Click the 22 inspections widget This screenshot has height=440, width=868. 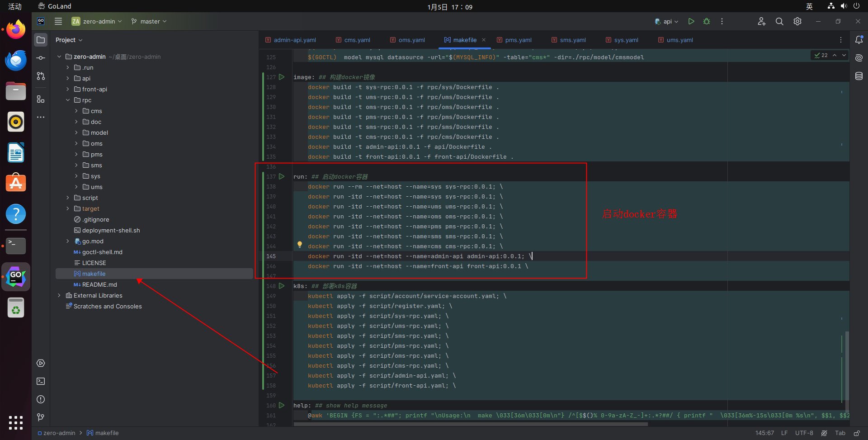(821, 55)
